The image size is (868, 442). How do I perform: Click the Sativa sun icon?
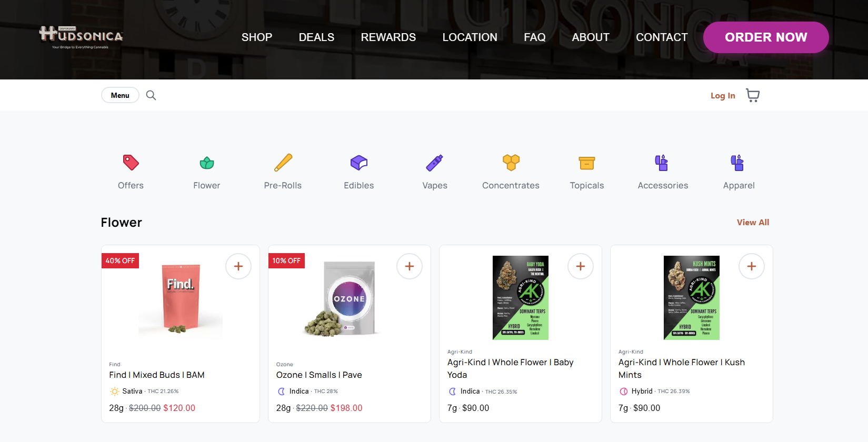[x=114, y=391]
